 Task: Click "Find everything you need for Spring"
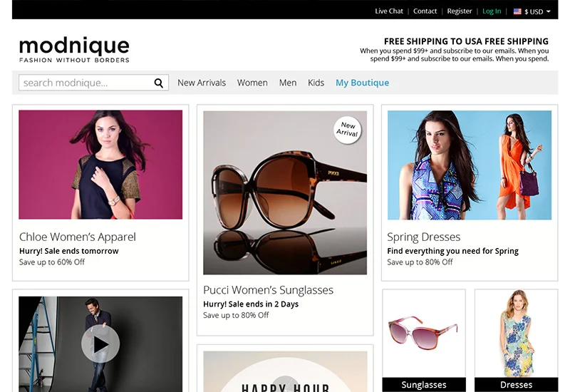[x=453, y=251]
